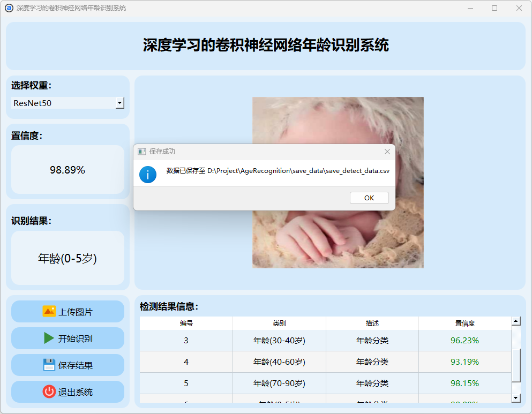Click the 置信度 column header in table
This screenshot has height=414, width=532.
(464, 323)
